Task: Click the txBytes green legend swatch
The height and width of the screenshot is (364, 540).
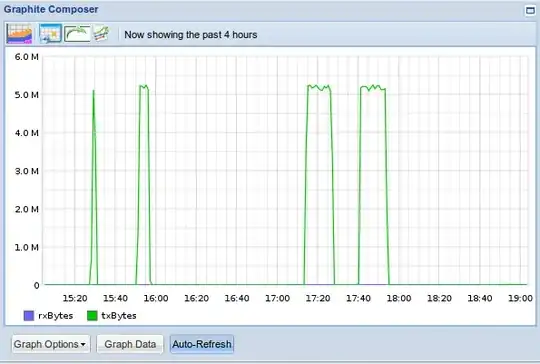Action: click(x=92, y=315)
